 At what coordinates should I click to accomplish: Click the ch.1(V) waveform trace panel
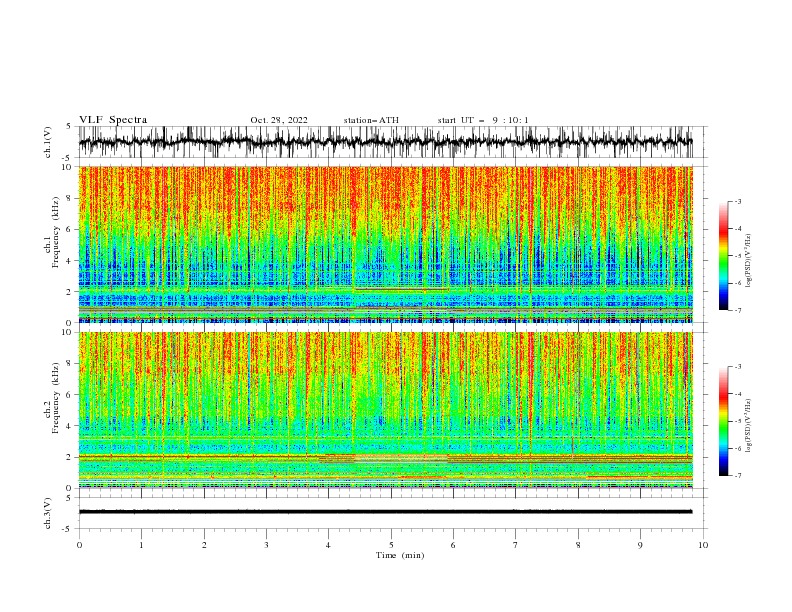pyautogui.click(x=392, y=142)
